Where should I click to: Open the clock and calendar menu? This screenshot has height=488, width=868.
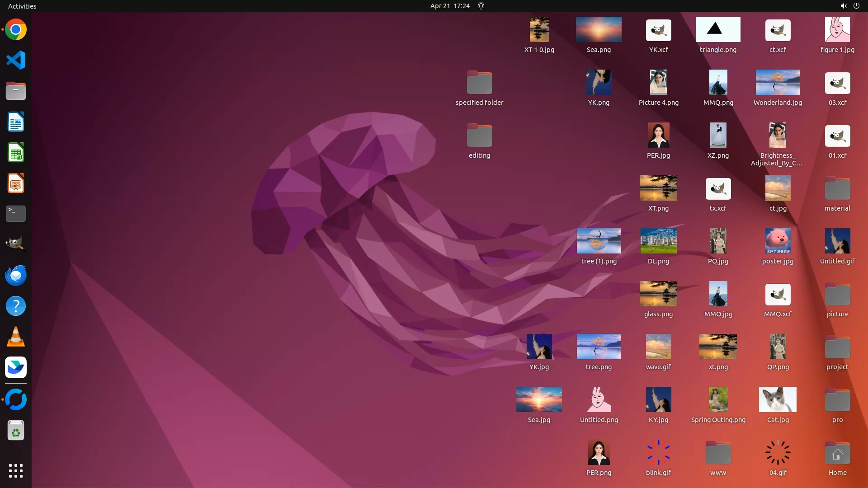449,6
